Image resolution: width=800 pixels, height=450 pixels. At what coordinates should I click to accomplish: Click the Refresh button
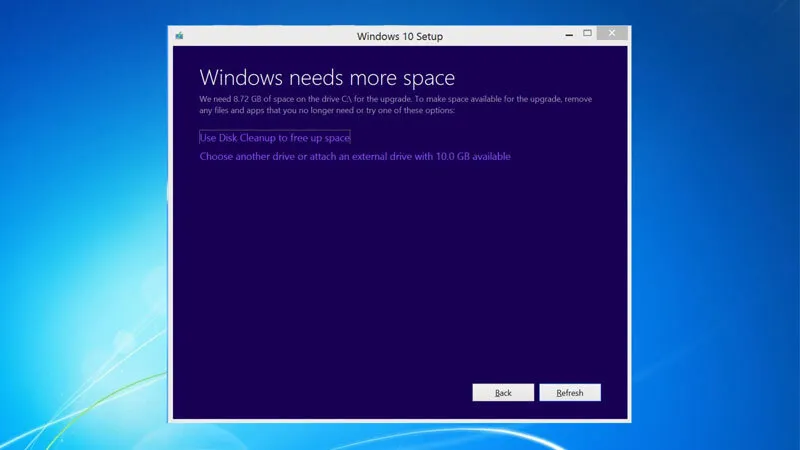coord(570,392)
